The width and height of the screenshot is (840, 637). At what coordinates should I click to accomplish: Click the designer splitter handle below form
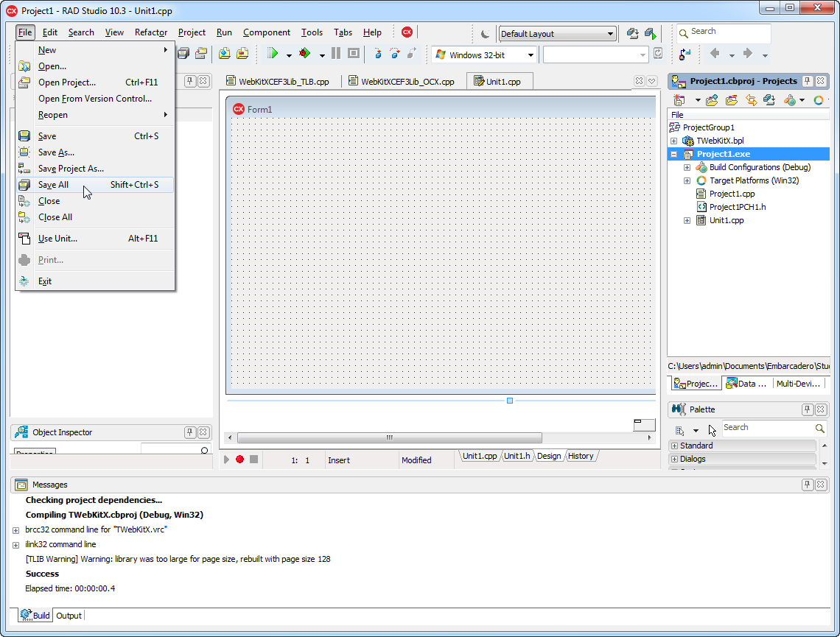510,401
